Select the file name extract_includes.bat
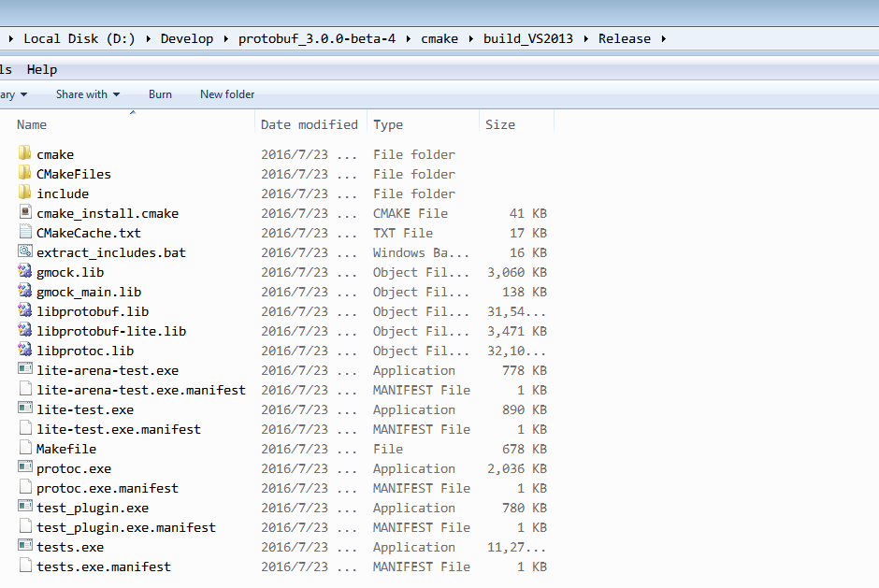The width and height of the screenshot is (879, 588). 111,252
